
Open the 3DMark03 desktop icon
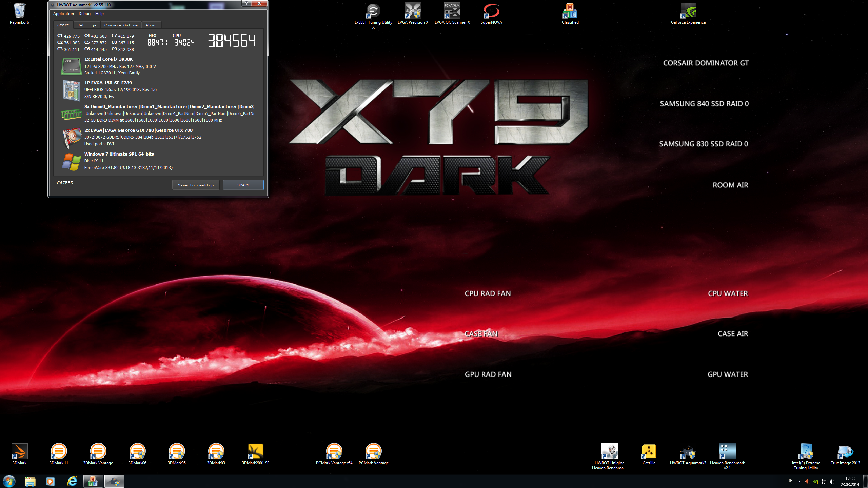pos(216,454)
